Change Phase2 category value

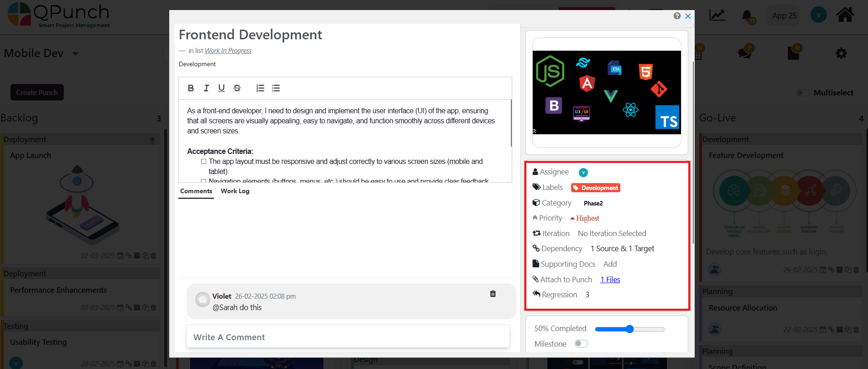(593, 203)
